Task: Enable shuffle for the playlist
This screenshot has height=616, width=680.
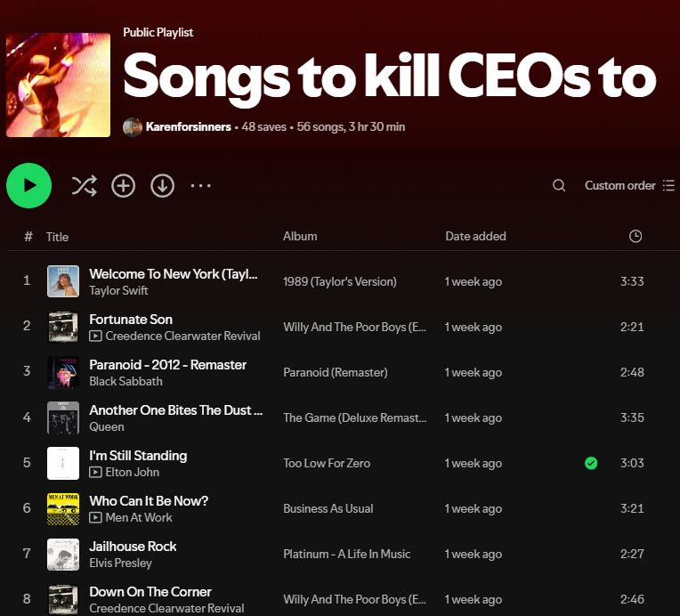Action: tap(84, 186)
